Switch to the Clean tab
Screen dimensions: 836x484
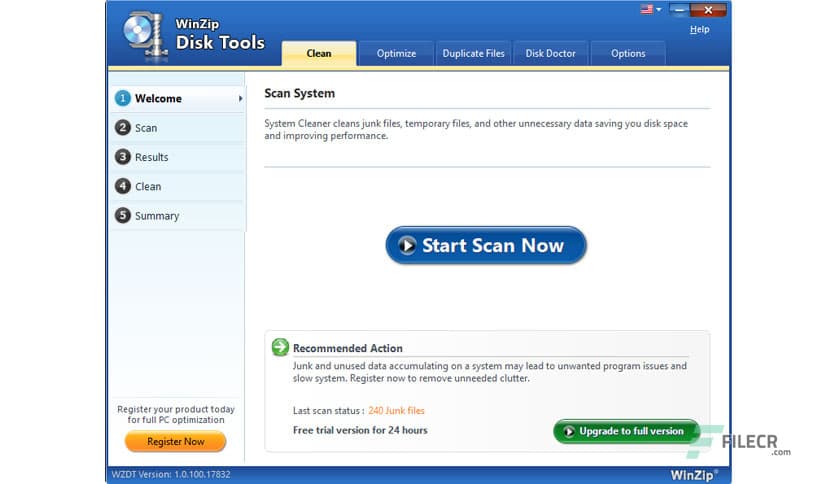pyautogui.click(x=319, y=53)
